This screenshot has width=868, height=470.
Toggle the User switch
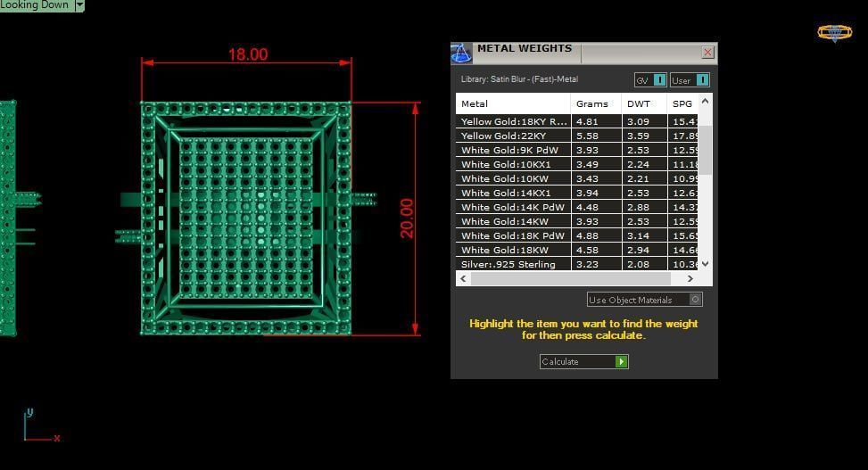click(690, 80)
